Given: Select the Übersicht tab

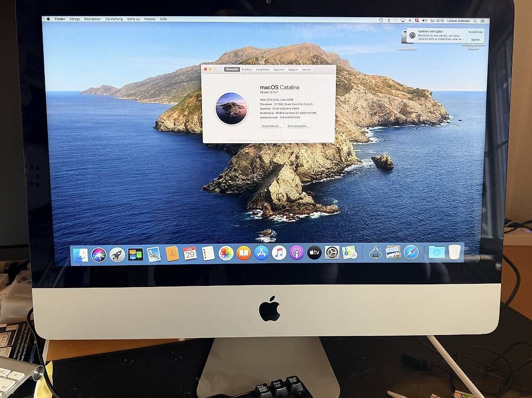Looking at the screenshot, I should [x=232, y=69].
